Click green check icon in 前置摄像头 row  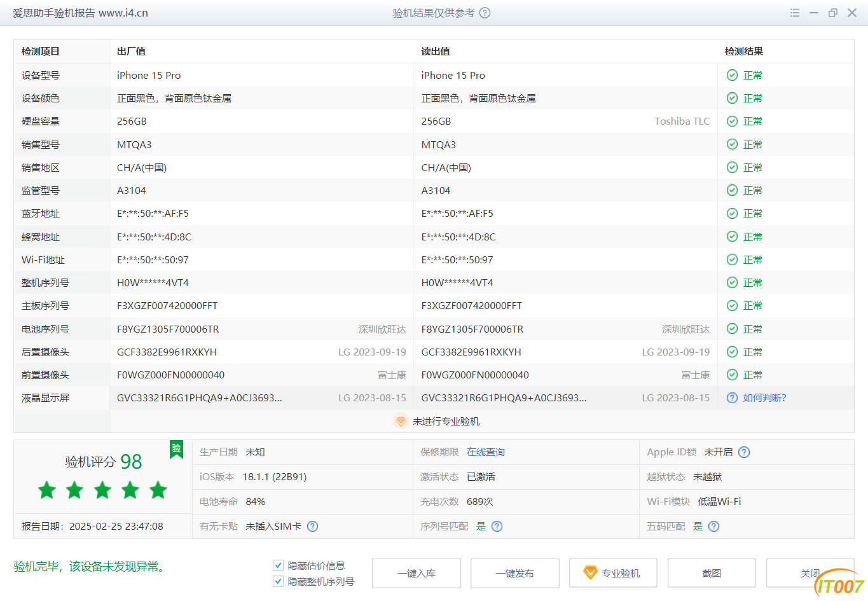click(732, 375)
